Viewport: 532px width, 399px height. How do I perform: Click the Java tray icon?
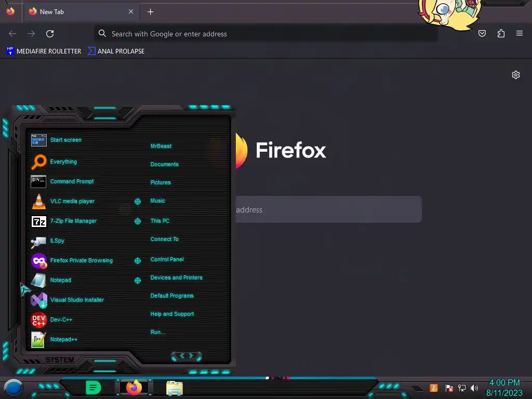[434, 388]
